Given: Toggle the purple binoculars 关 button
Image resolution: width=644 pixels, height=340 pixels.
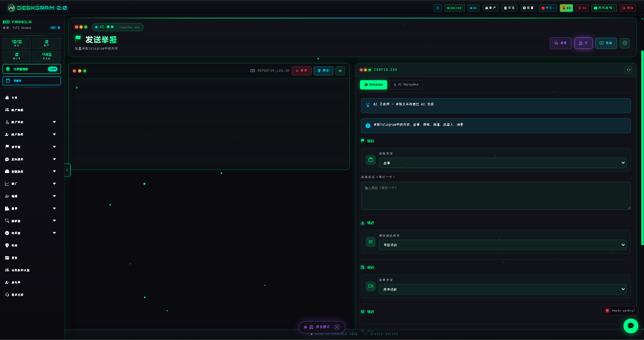Looking at the screenshot, I should point(583,43).
